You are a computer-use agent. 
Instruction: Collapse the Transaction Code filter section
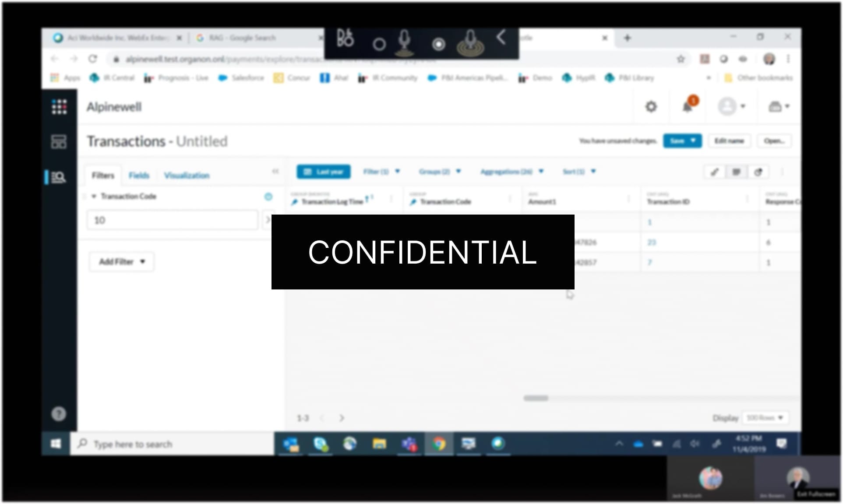click(94, 196)
